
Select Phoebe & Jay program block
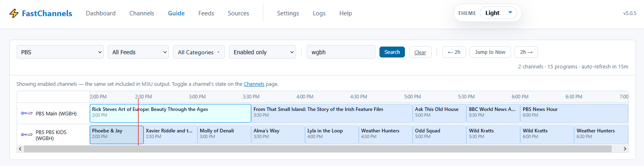117,135
